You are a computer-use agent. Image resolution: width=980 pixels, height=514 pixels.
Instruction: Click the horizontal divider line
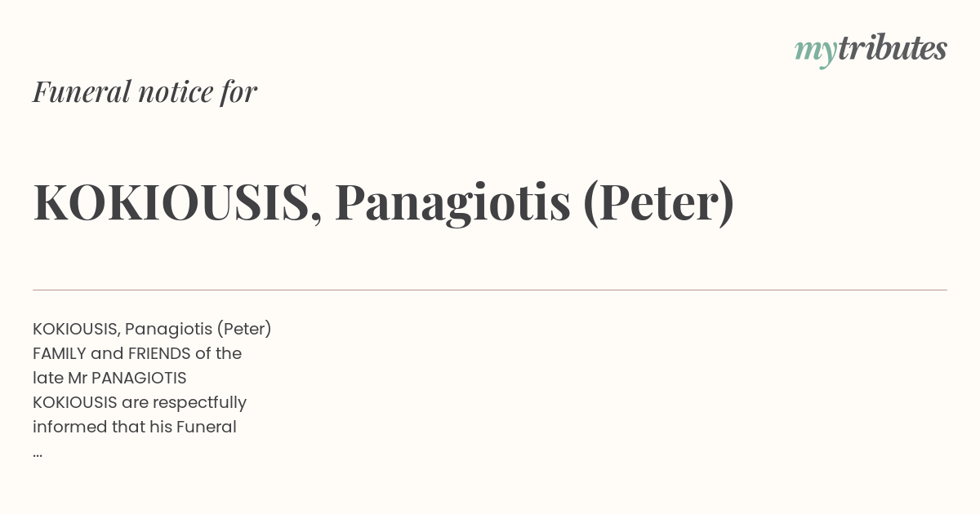point(490,290)
